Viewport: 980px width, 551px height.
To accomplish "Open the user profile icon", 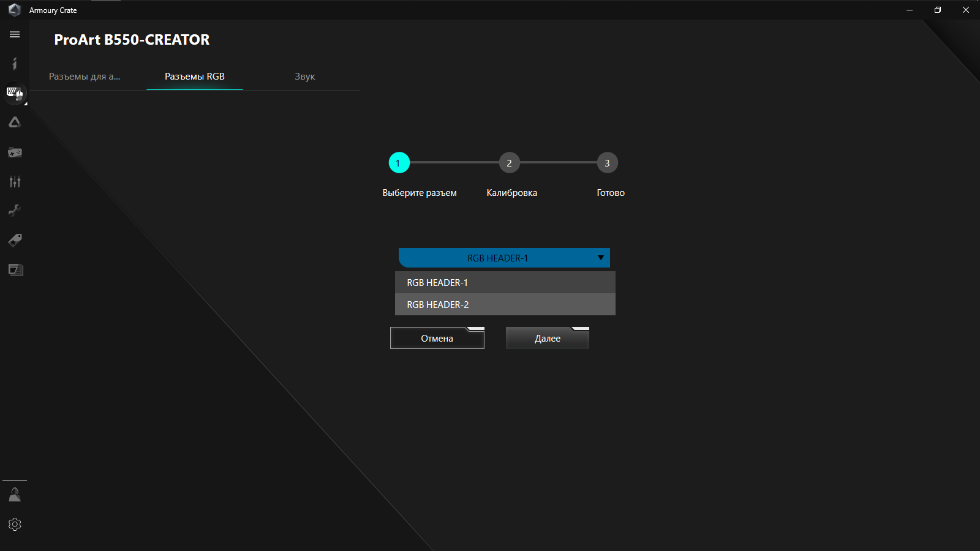I will (x=15, y=494).
